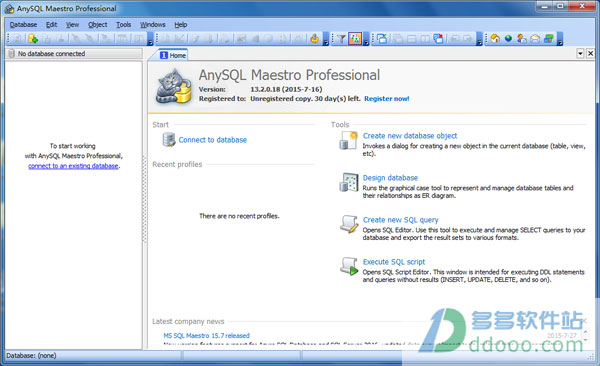Open the Object menu
Image resolution: width=600 pixels, height=366 pixels.
(98, 25)
